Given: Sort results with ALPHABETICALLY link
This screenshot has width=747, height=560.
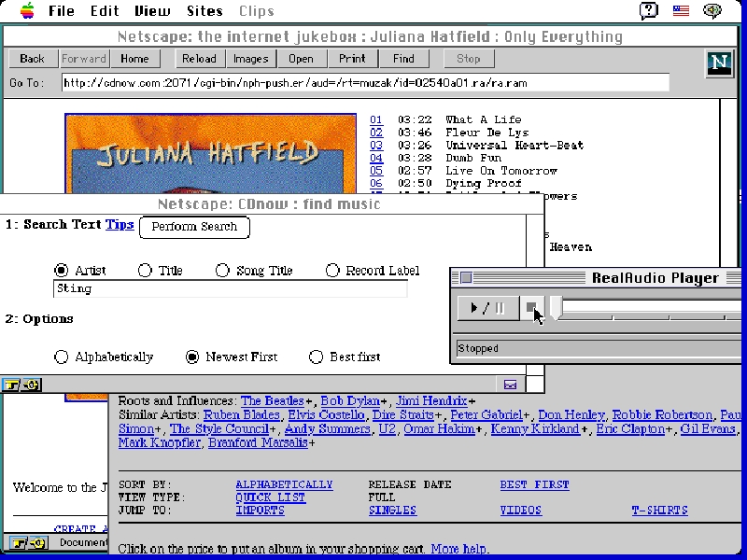Looking at the screenshot, I should (284, 484).
